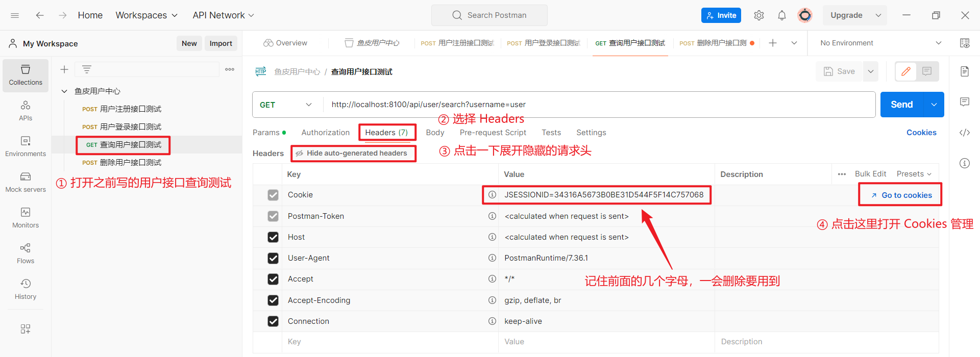
Task: Hide auto-generated headers toggle button
Action: click(x=353, y=153)
